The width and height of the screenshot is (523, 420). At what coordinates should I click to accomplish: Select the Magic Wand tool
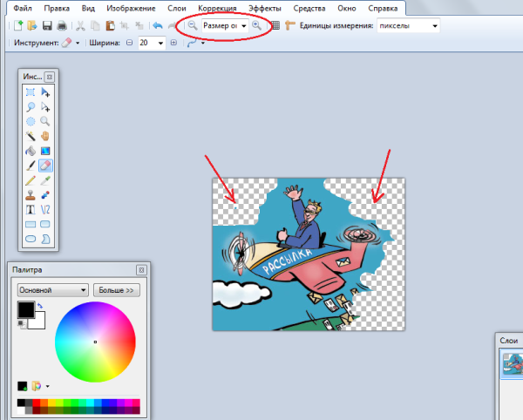[x=31, y=136]
